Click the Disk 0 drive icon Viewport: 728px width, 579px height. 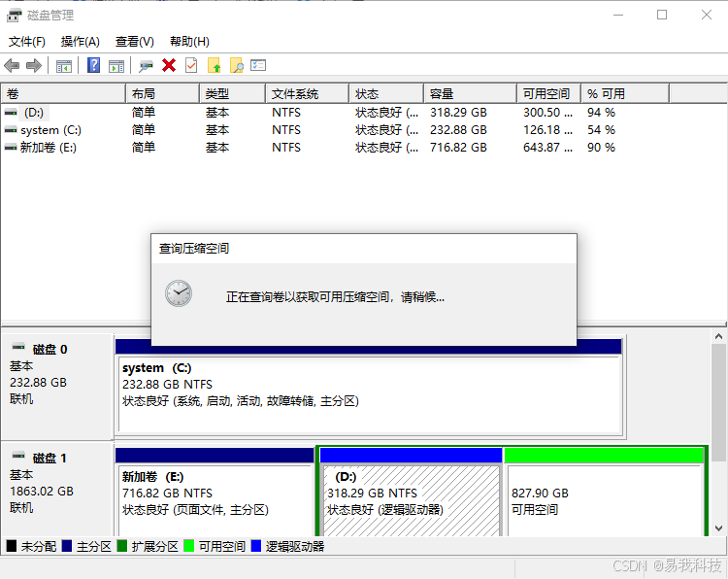[x=18, y=347]
